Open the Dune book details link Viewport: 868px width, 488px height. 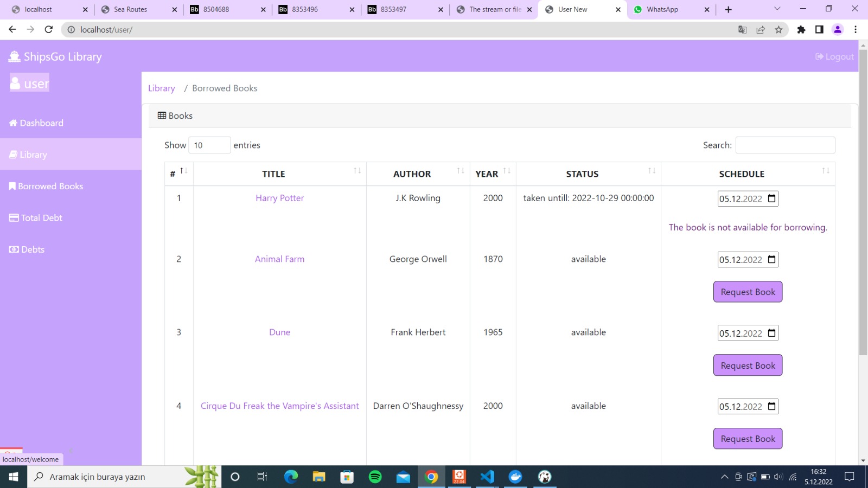point(279,332)
